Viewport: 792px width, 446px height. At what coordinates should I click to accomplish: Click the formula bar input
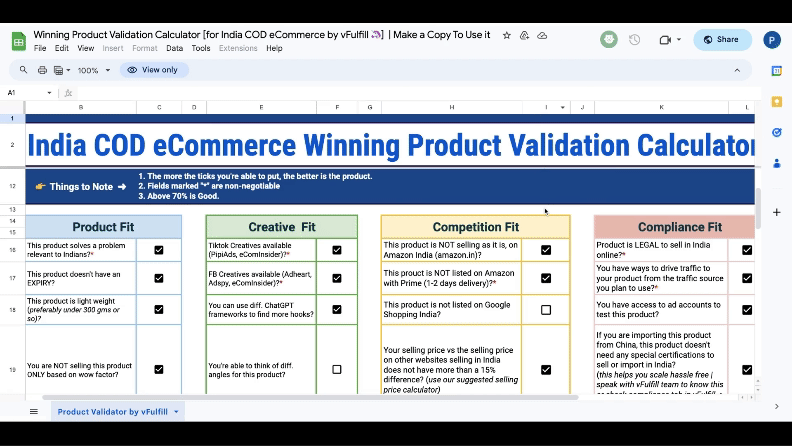pyautogui.click(x=417, y=93)
